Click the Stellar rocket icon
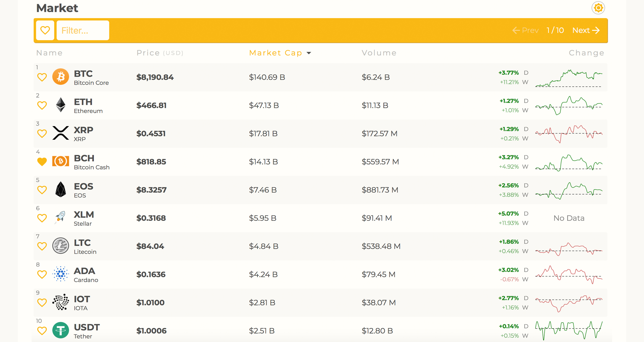The image size is (644, 342). 60,217
